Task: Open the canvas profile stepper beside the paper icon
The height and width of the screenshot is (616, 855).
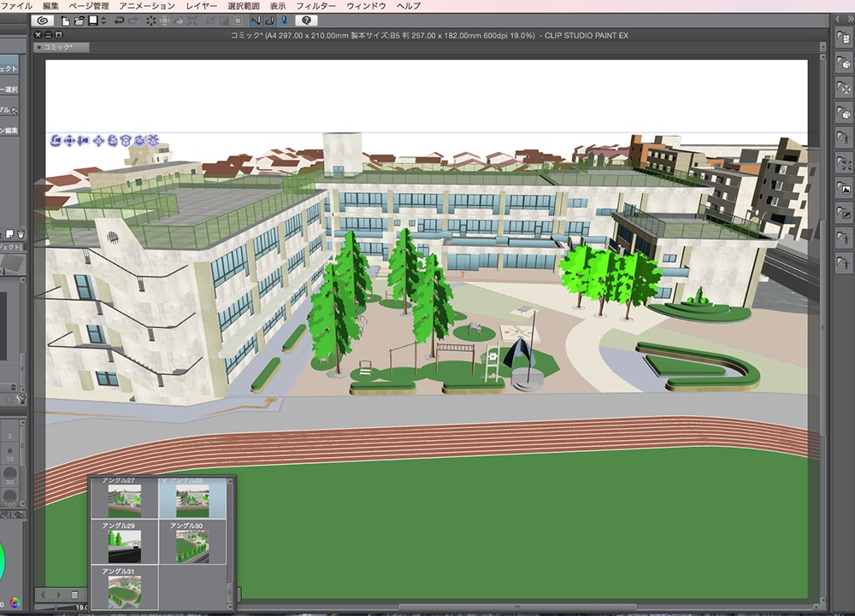Action: [103, 21]
